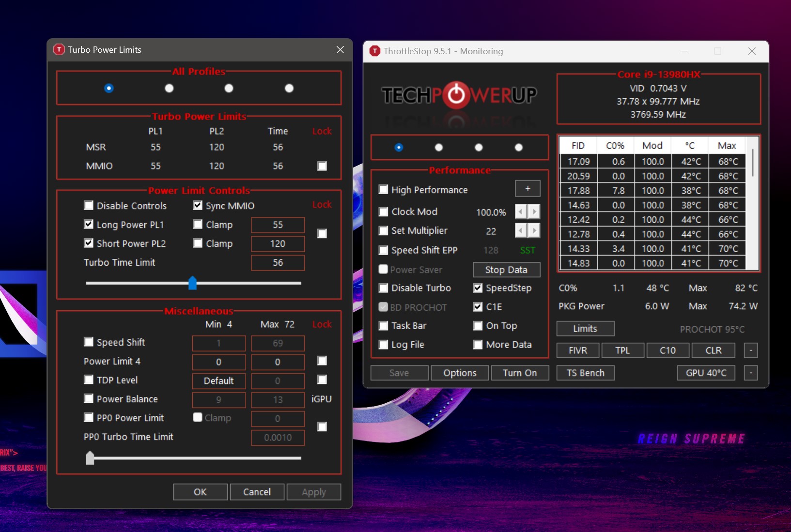791x532 pixels.
Task: Check the Disable Turbo option
Action: coord(383,288)
